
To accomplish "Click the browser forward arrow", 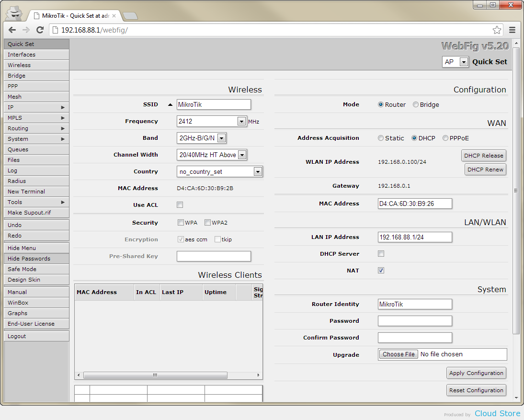I will point(26,30).
